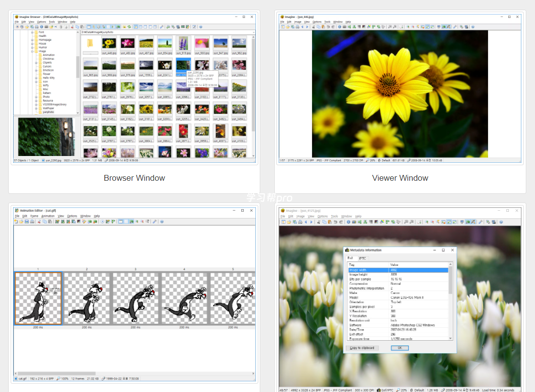The image size is (535, 392).
Task: Expand the Hello Kitty folder in Browser tree
Action: pyautogui.click(x=36, y=78)
